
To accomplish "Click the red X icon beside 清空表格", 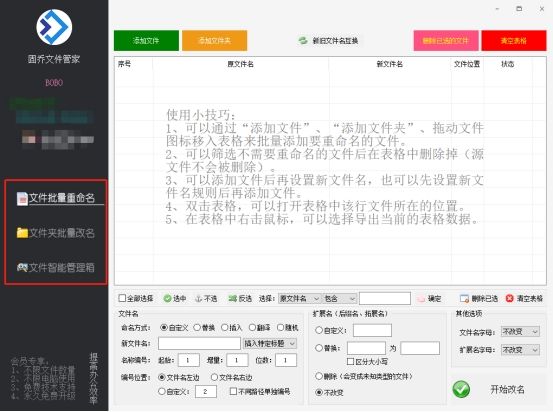I will [509, 298].
